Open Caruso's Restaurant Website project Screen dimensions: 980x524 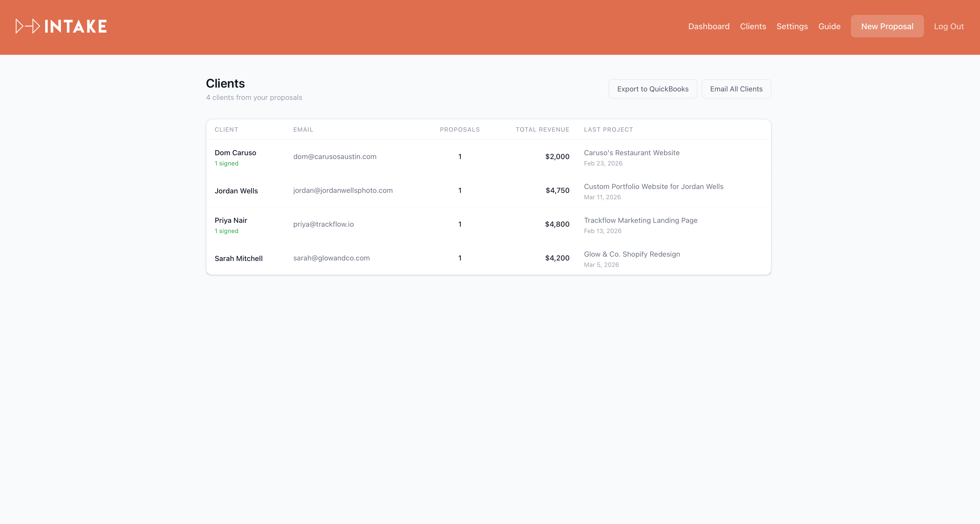click(x=631, y=152)
